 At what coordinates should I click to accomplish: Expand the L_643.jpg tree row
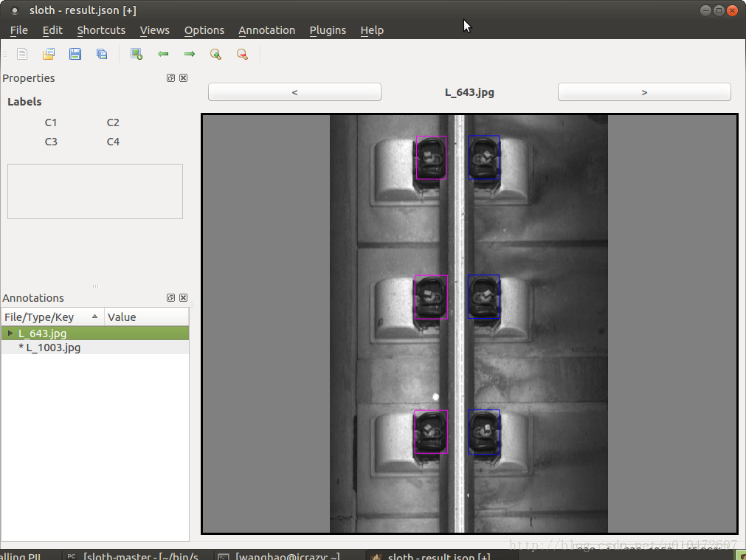coord(10,333)
